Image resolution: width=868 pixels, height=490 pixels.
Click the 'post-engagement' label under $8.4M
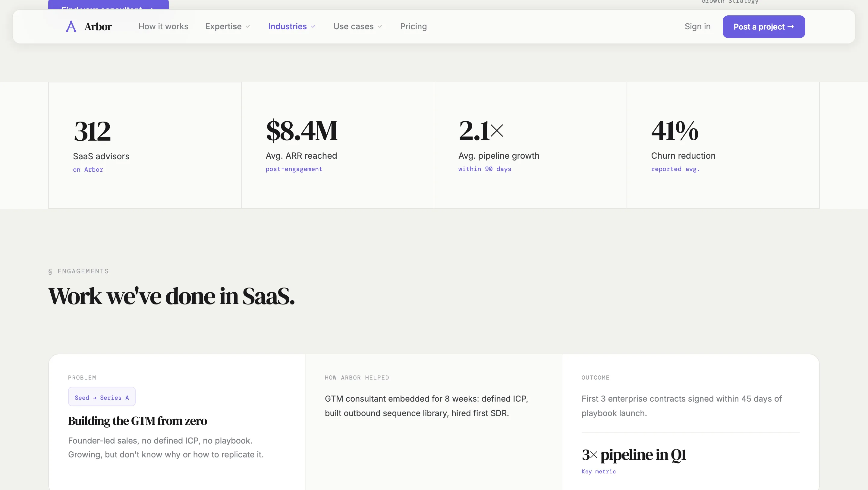(x=294, y=169)
